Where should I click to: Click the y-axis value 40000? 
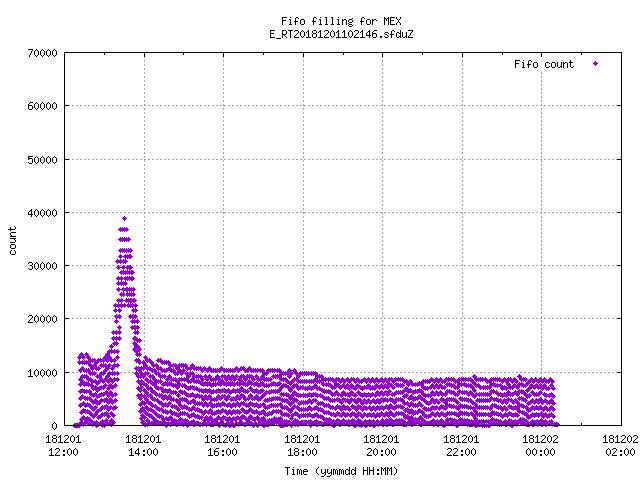pos(42,213)
